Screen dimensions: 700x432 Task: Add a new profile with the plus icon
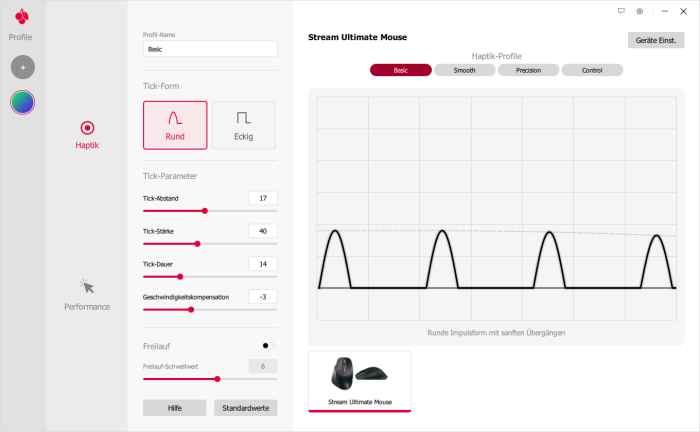(22, 67)
